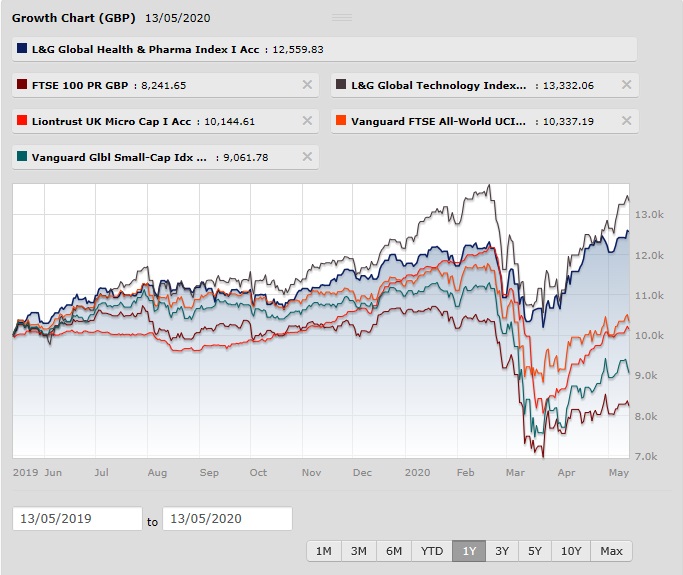The height and width of the screenshot is (575, 683).
Task: Click the navy L&G Health & Pharma swatch
Action: click(22, 48)
